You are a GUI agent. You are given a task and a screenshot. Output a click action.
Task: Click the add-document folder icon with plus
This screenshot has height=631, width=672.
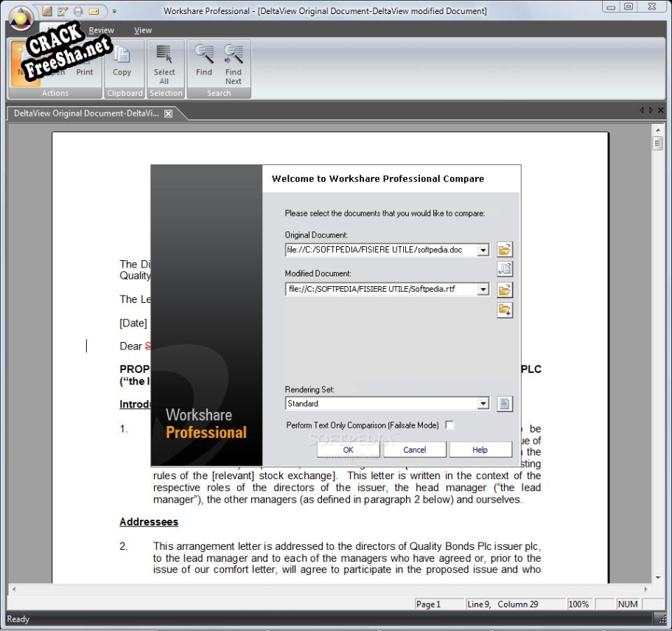(x=505, y=310)
